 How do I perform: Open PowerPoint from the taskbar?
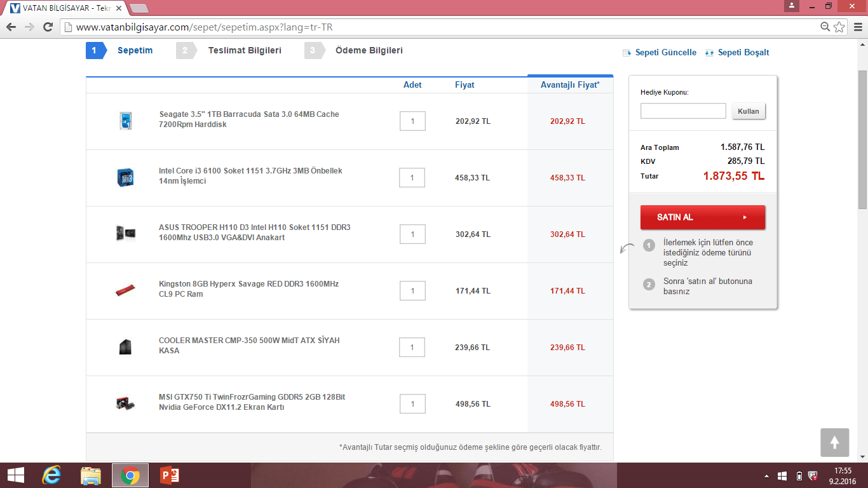[x=170, y=475]
